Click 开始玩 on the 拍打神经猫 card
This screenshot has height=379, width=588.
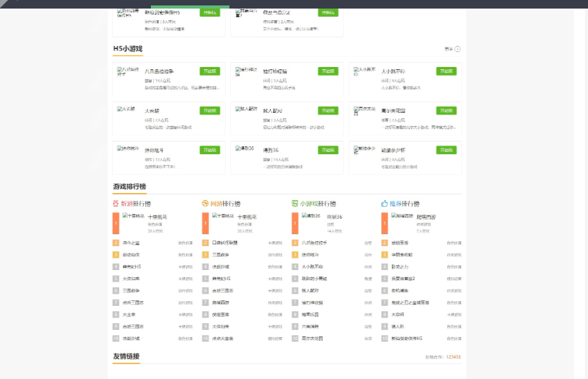328,71
